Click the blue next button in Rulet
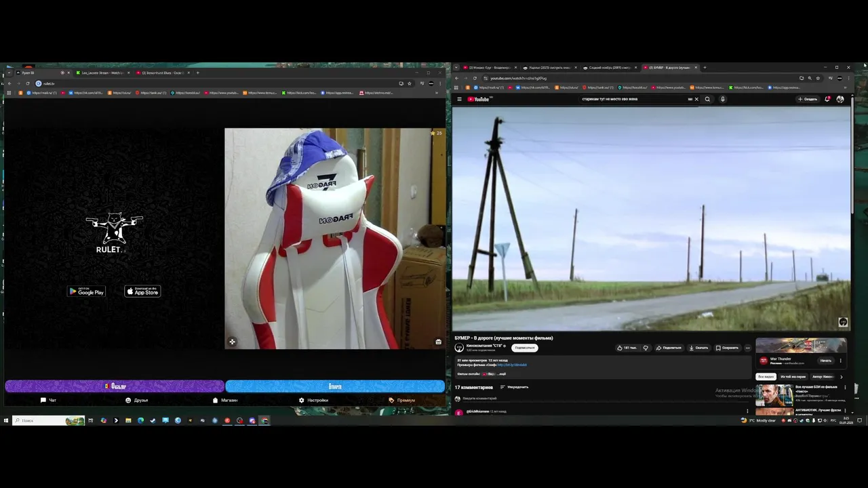This screenshot has height=488, width=868. click(335, 386)
